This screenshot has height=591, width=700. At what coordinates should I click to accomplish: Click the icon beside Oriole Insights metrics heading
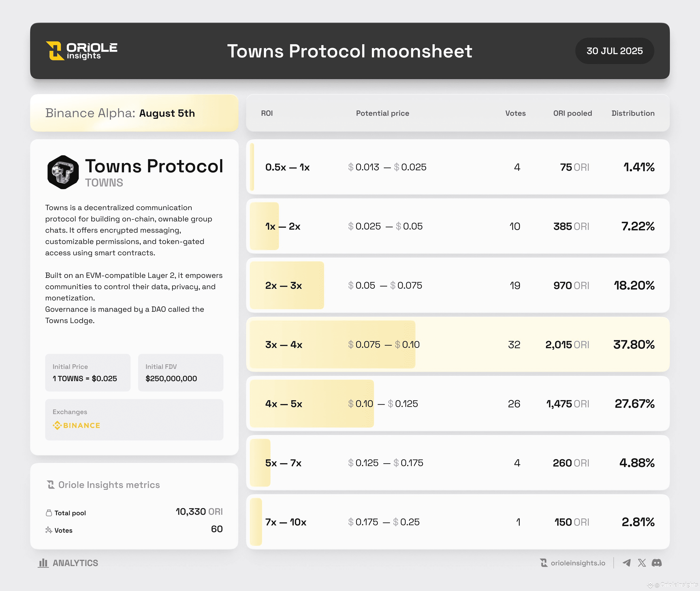[51, 485]
